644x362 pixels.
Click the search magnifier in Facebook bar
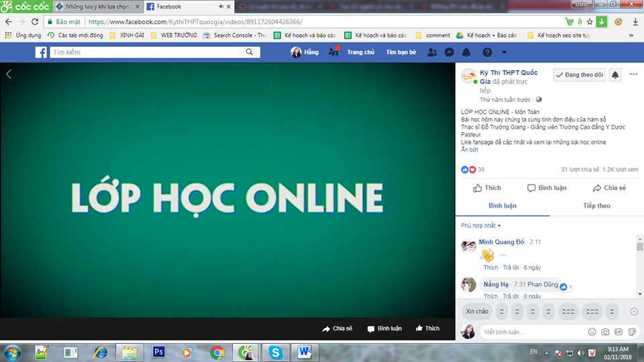click(x=250, y=52)
